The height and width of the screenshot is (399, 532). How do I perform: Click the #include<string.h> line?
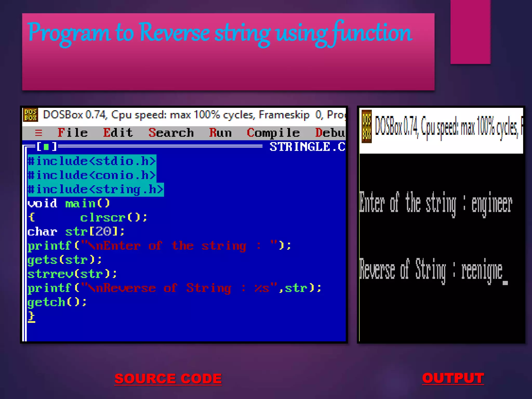[96, 190]
